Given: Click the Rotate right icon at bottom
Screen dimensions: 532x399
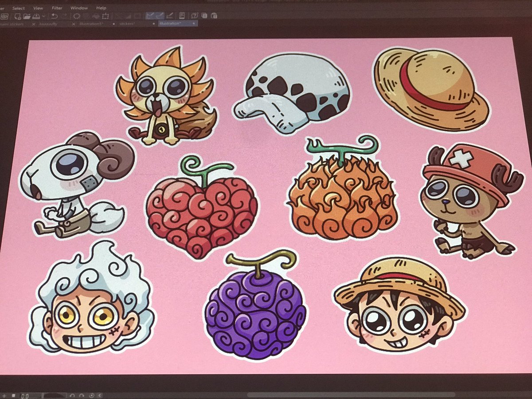Looking at the screenshot, I should [x=82, y=395].
